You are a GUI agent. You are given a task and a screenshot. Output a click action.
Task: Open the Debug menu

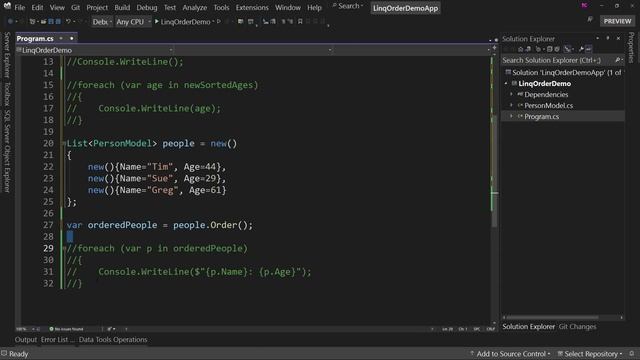click(147, 7)
